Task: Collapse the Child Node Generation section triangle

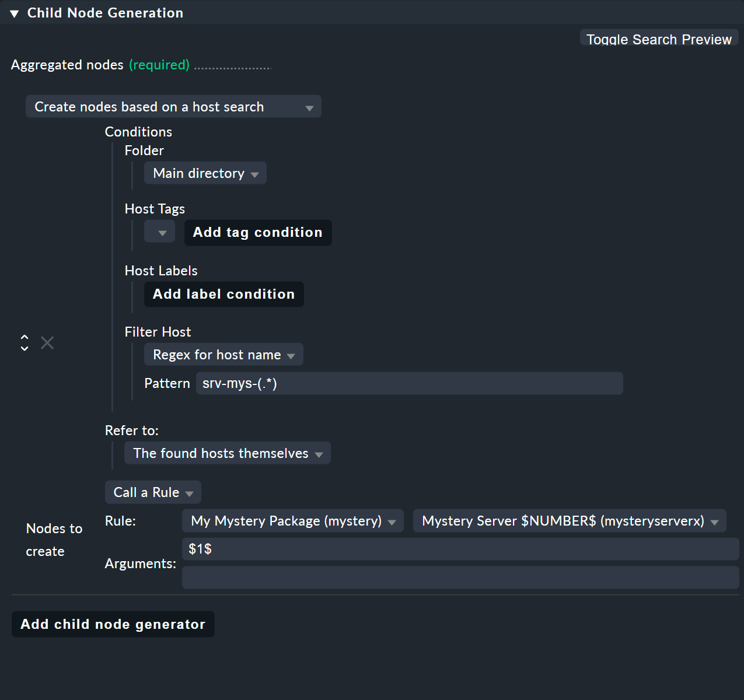Action: coord(14,12)
